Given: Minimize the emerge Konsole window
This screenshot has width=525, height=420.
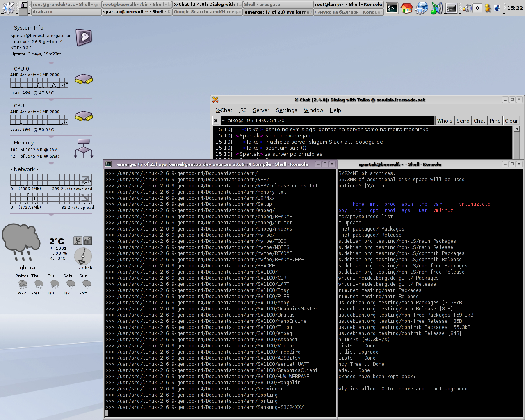Looking at the screenshot, I should pos(318,164).
